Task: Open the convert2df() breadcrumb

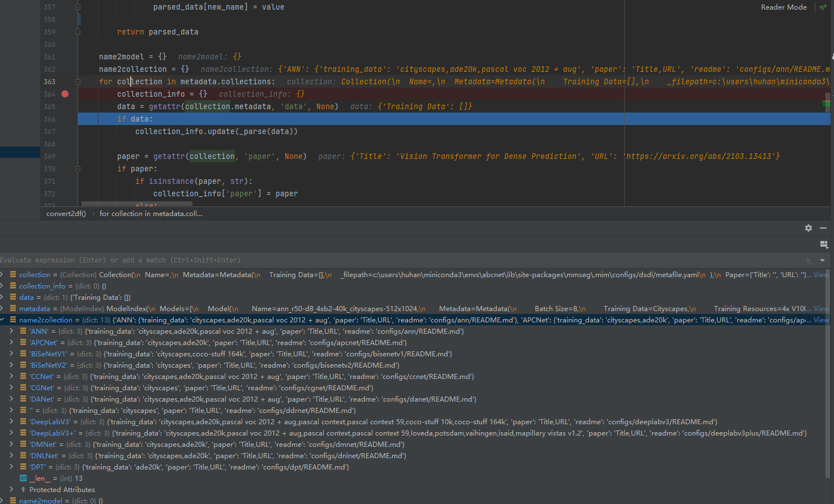Action: click(66, 213)
